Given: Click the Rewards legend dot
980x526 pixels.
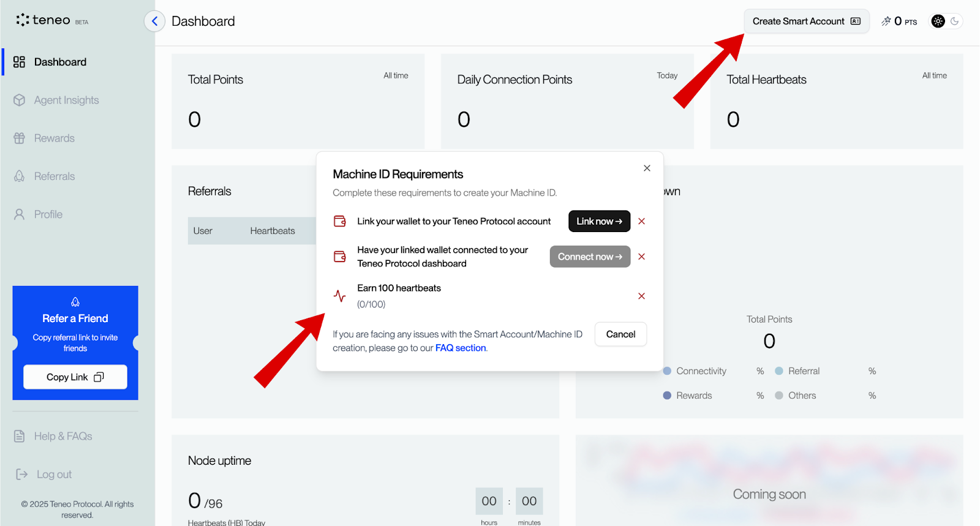Looking at the screenshot, I should coord(667,396).
